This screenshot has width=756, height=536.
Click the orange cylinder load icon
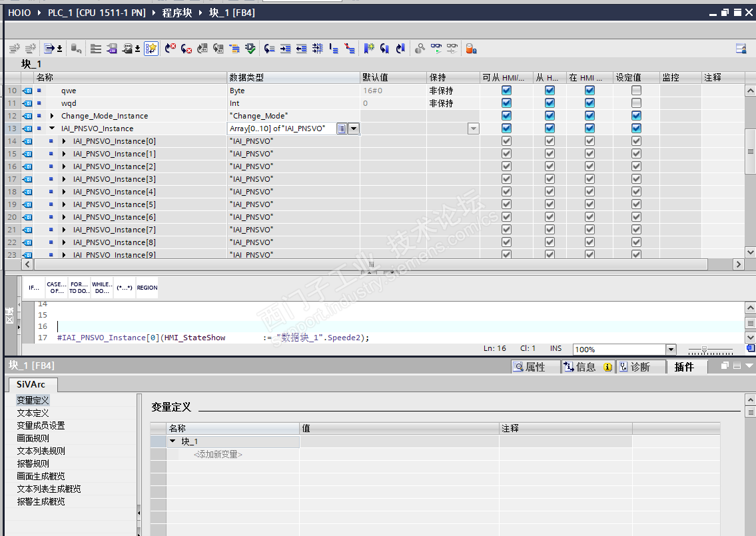click(x=471, y=48)
